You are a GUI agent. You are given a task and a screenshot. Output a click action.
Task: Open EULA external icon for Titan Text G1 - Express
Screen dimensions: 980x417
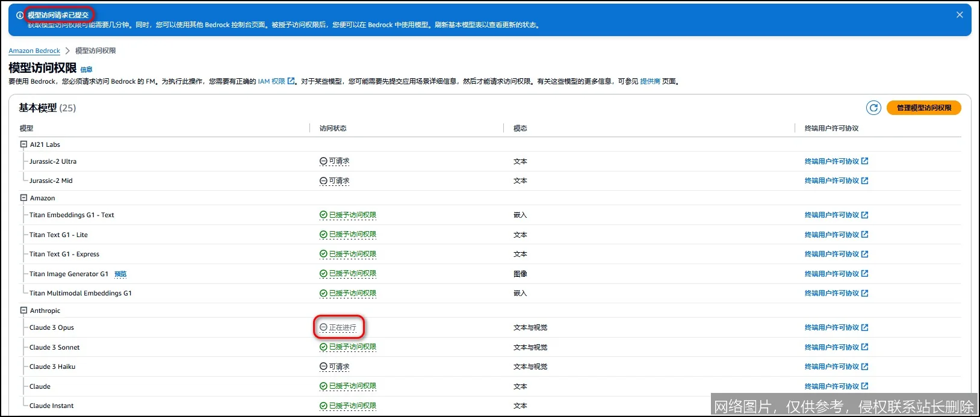(x=865, y=254)
